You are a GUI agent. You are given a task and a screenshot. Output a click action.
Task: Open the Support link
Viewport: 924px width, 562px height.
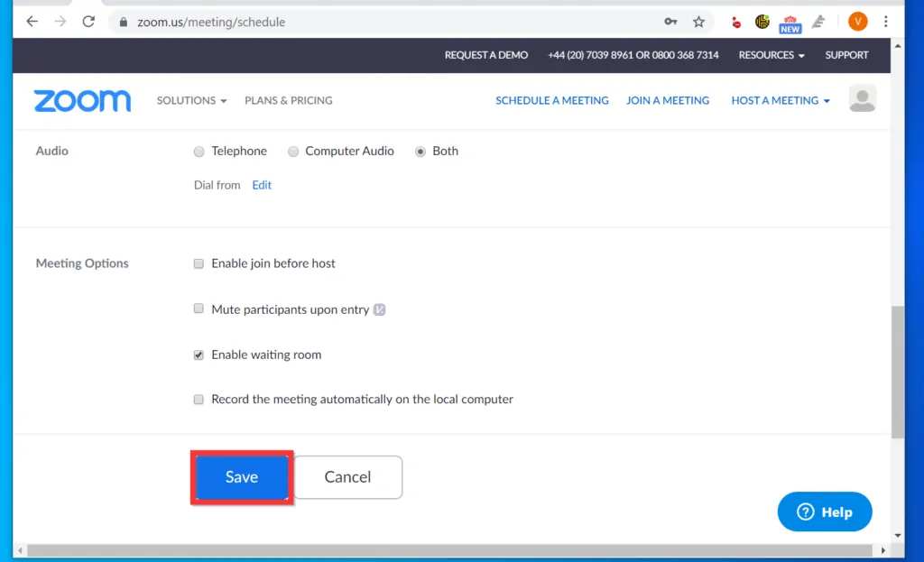[846, 55]
